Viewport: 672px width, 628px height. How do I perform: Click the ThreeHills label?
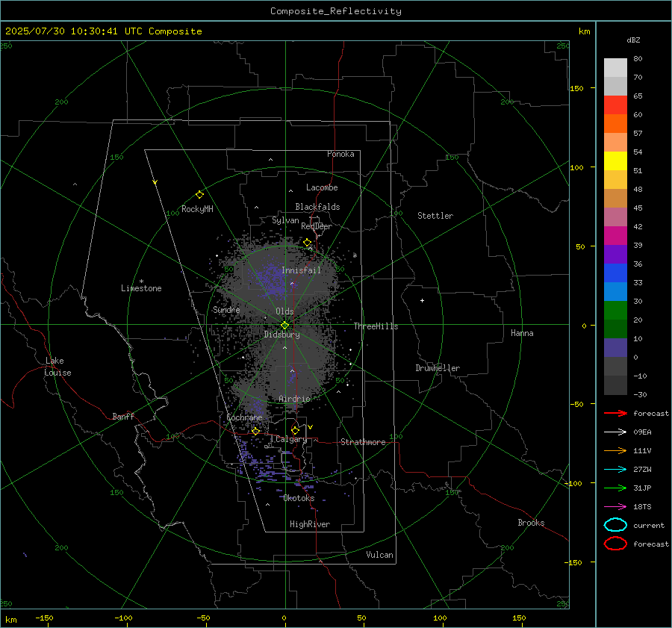[x=376, y=326]
